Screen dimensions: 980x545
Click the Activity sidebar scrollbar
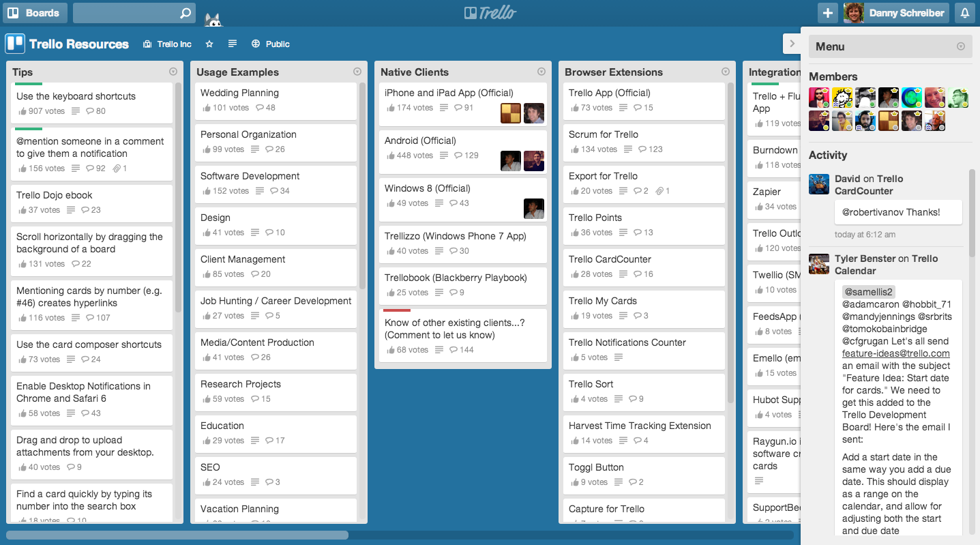pos(972,213)
